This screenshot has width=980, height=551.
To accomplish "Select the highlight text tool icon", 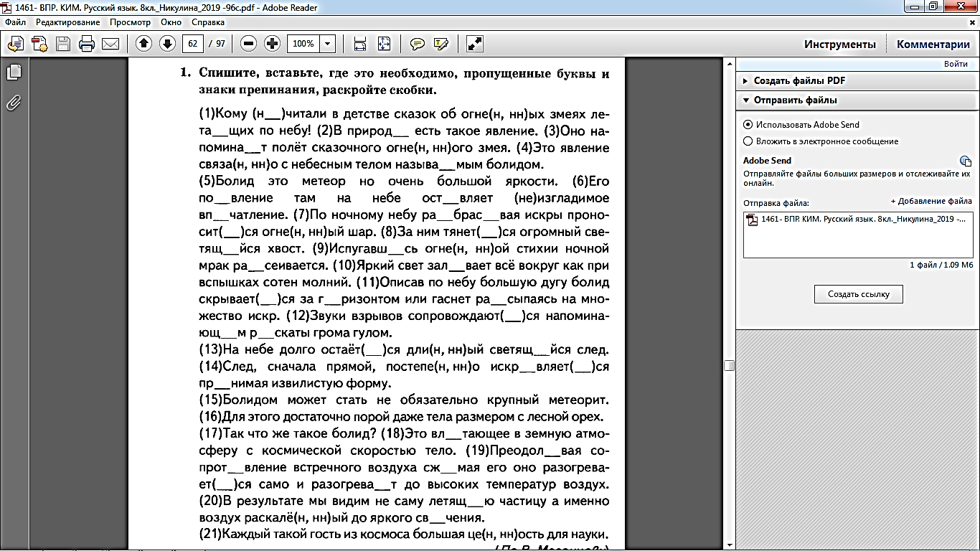I will click(x=440, y=44).
